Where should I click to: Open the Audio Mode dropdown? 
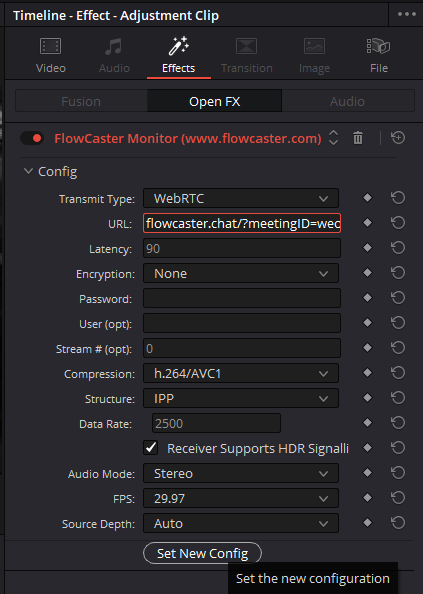241,473
